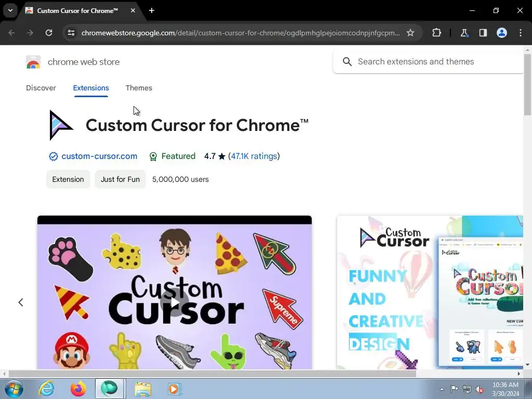Click the muted volume tray icon

[x=480, y=390]
